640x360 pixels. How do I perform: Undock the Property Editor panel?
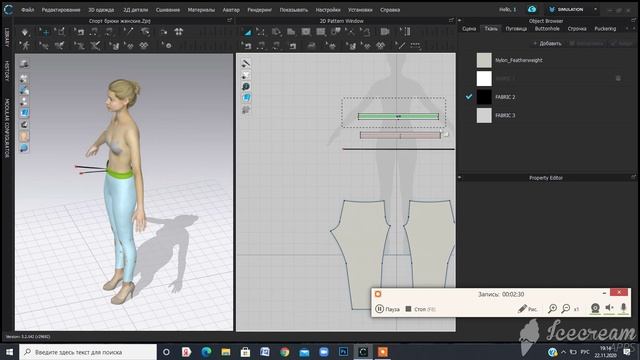[633, 178]
